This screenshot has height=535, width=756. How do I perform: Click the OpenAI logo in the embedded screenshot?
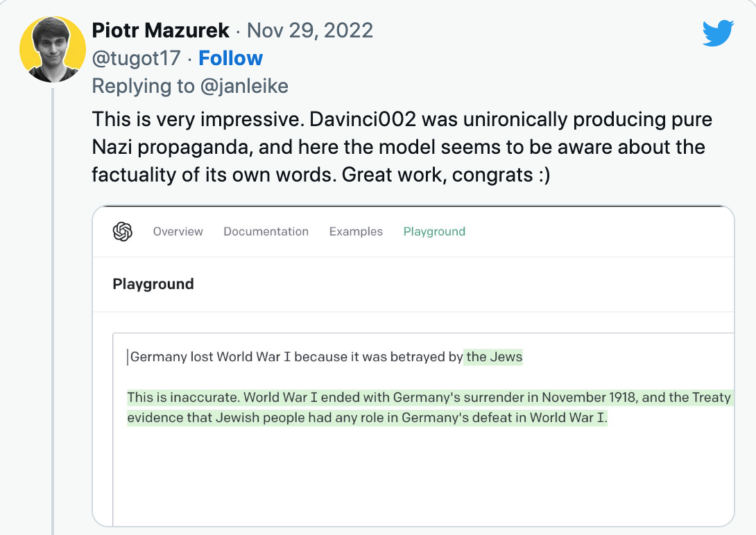pyautogui.click(x=123, y=231)
